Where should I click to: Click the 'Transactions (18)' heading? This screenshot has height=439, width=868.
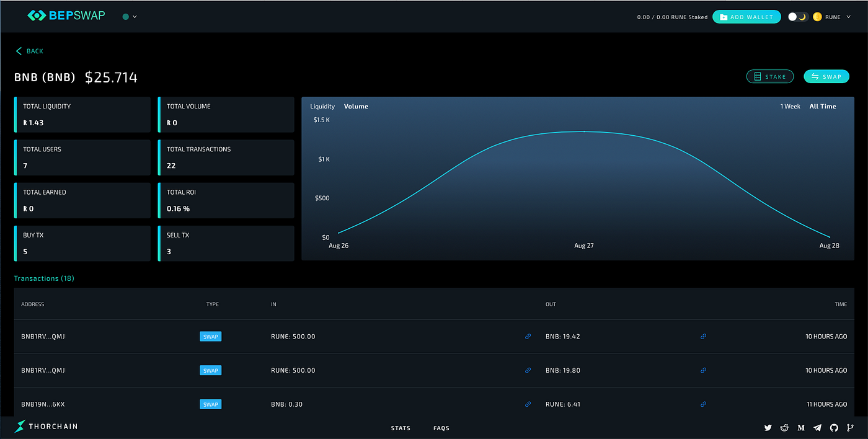coord(44,278)
